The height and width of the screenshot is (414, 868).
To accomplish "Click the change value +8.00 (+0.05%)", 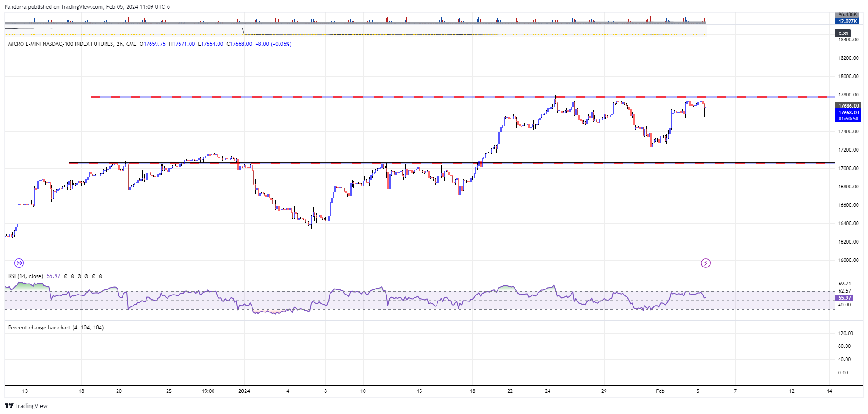I will (x=273, y=44).
